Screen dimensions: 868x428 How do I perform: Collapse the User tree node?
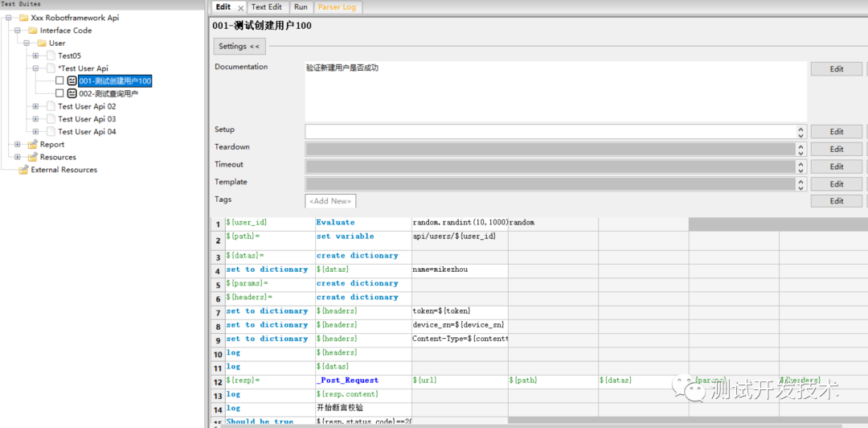point(26,43)
